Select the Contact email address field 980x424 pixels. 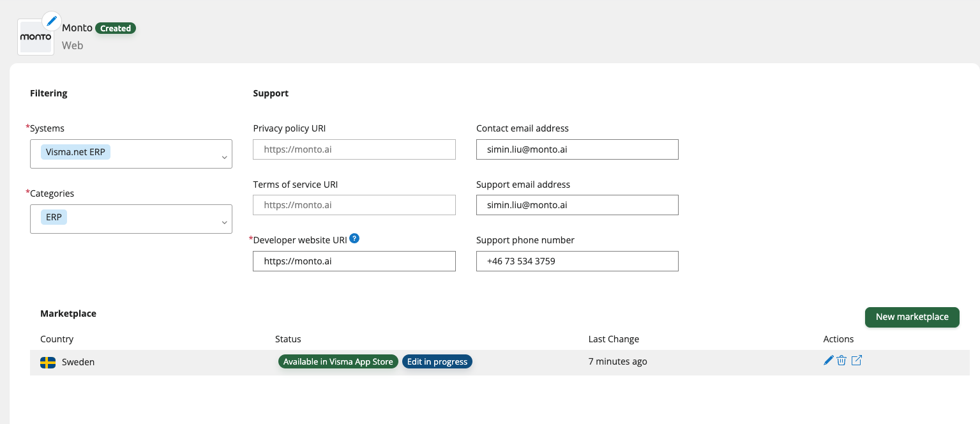(x=577, y=149)
